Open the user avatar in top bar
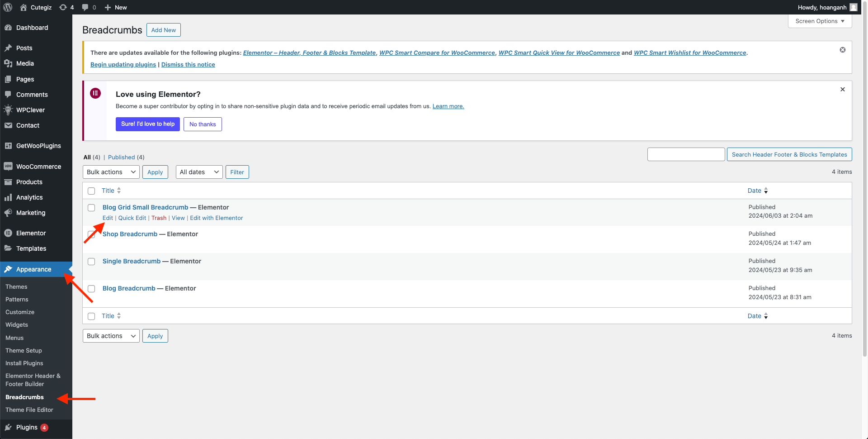This screenshot has width=868, height=439. (853, 7)
